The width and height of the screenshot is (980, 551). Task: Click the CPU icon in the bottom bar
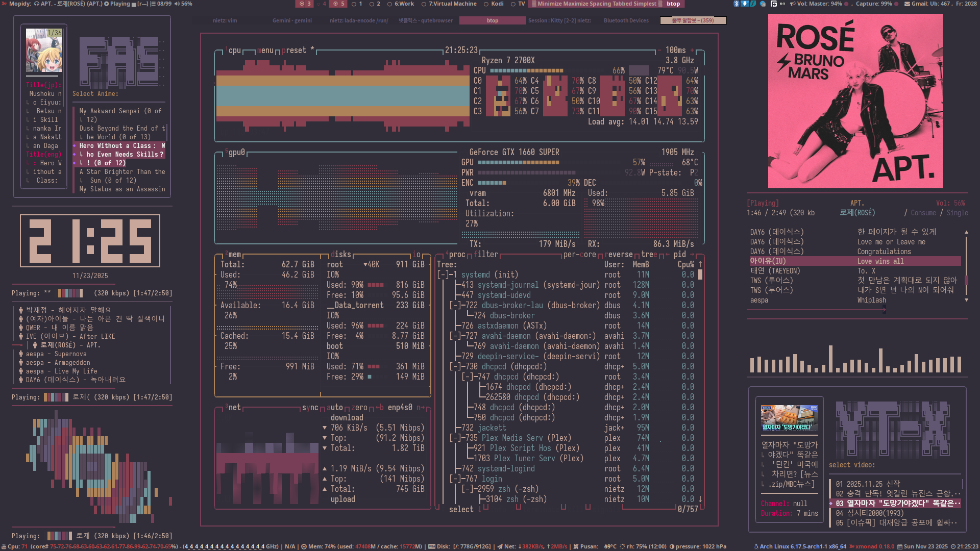point(4,546)
